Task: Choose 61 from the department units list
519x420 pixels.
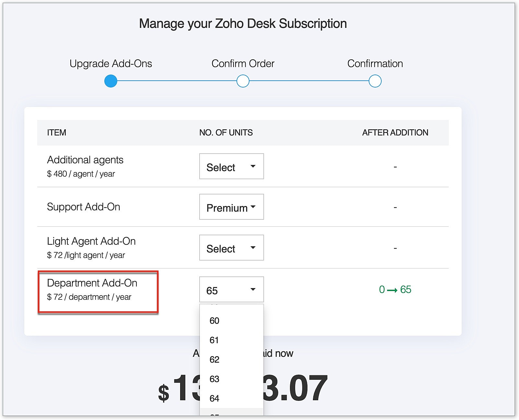Action: click(231, 340)
